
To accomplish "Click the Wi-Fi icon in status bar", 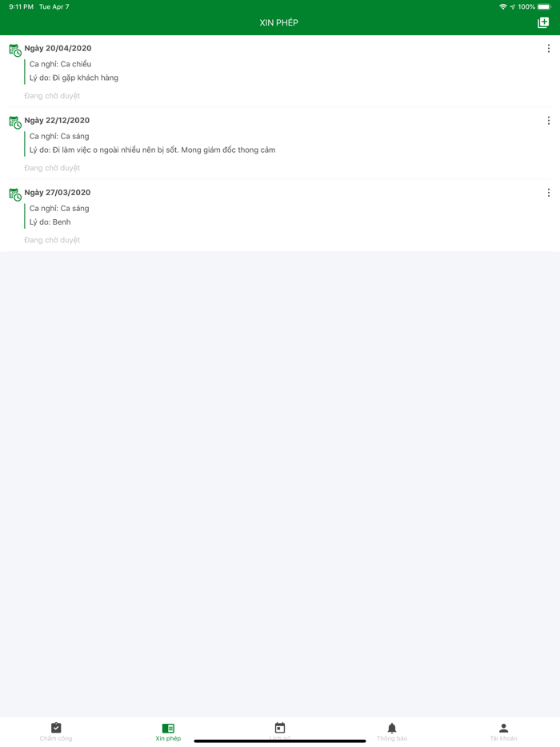I will (503, 6).
